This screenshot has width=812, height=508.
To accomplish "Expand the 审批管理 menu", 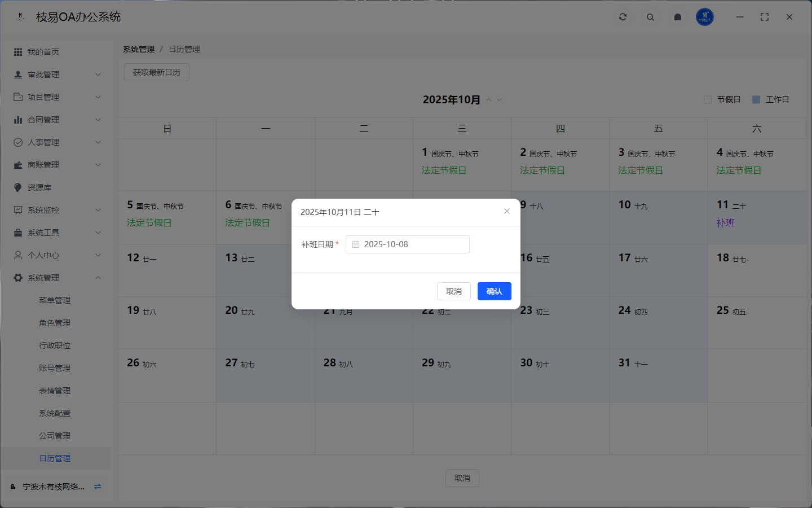I will click(x=56, y=75).
